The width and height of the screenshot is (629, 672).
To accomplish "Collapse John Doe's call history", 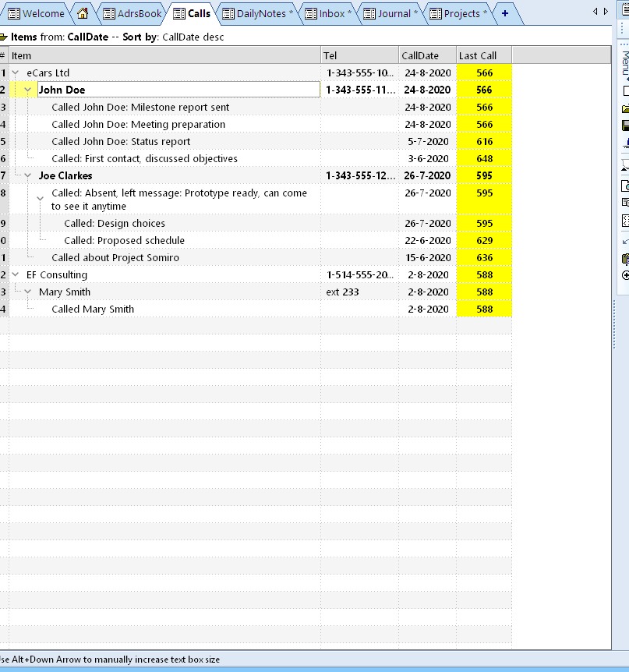I will point(28,90).
